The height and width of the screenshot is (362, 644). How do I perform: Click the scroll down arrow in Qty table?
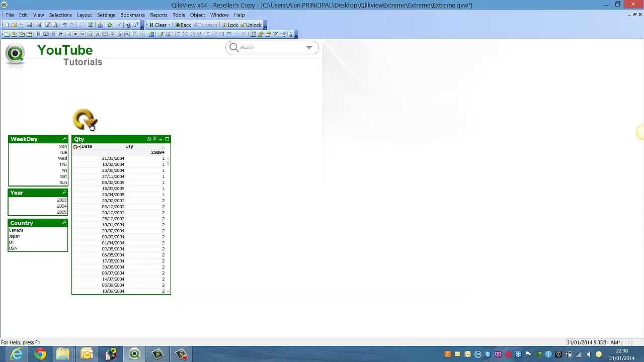click(x=168, y=291)
